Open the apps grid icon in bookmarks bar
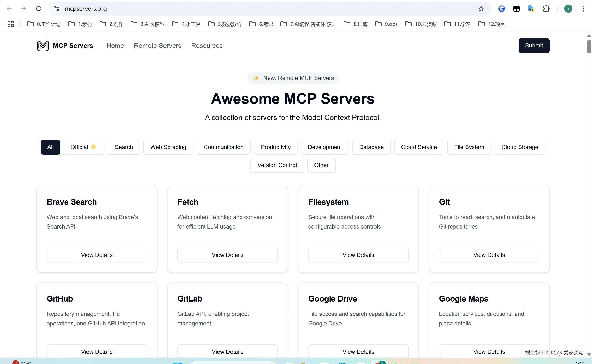The width and height of the screenshot is (592, 364). pyautogui.click(x=11, y=24)
